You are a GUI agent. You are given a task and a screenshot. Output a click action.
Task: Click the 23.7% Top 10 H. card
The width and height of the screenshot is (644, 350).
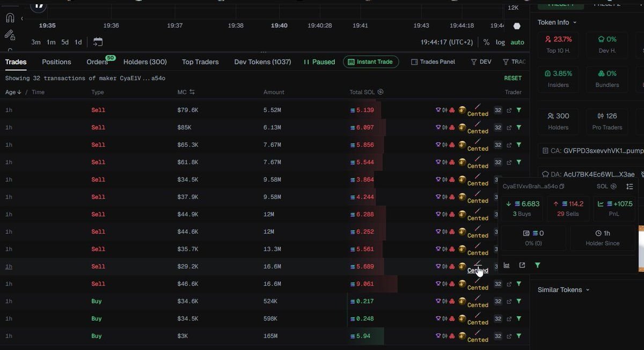(558, 45)
